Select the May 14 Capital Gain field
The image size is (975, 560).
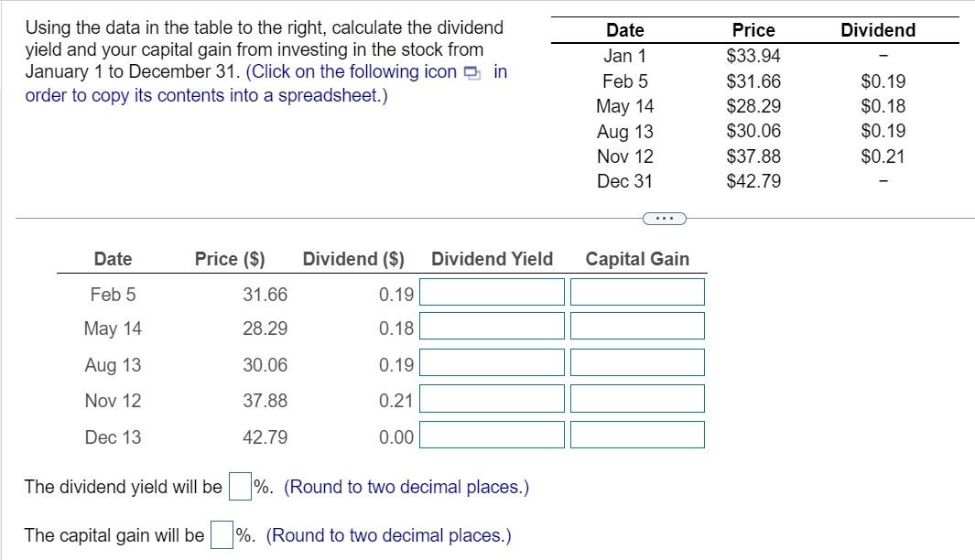pos(636,327)
